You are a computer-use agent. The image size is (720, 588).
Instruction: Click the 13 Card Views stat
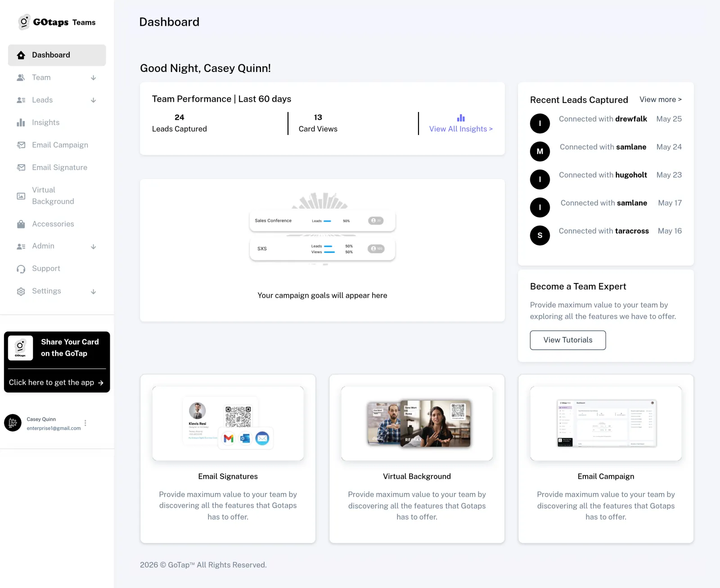click(318, 123)
